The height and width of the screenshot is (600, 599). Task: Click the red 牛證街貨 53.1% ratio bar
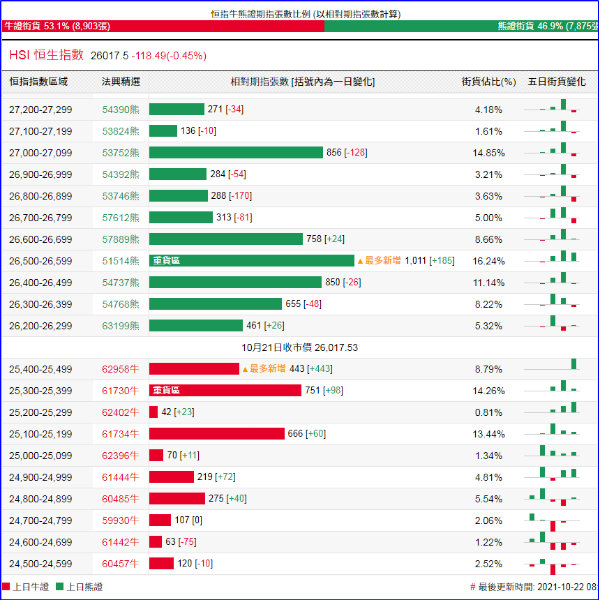tap(163, 26)
